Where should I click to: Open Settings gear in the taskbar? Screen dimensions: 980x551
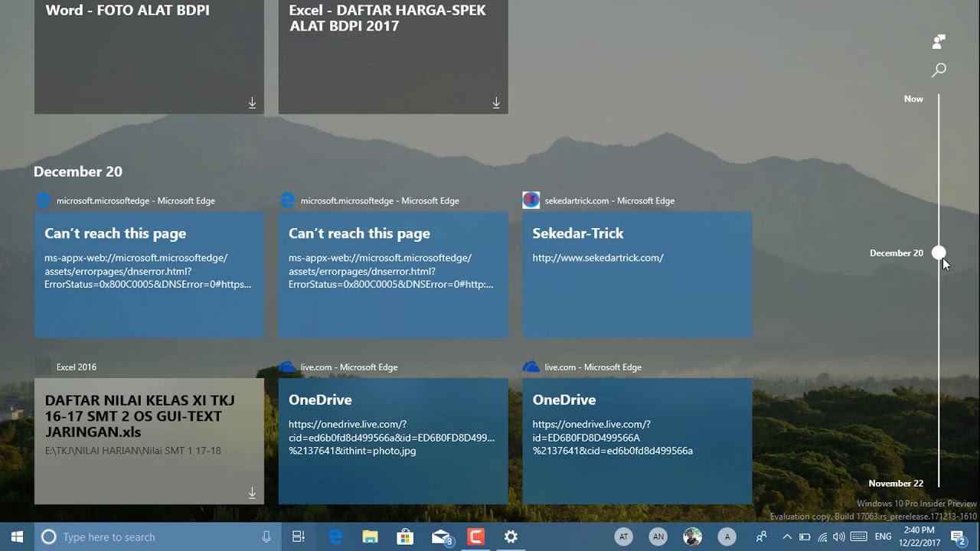511,537
